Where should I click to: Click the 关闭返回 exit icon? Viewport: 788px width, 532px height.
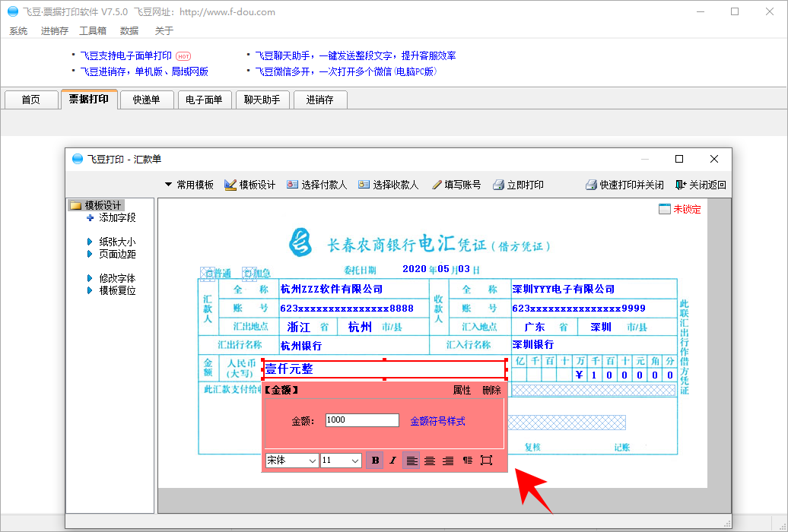(x=681, y=185)
